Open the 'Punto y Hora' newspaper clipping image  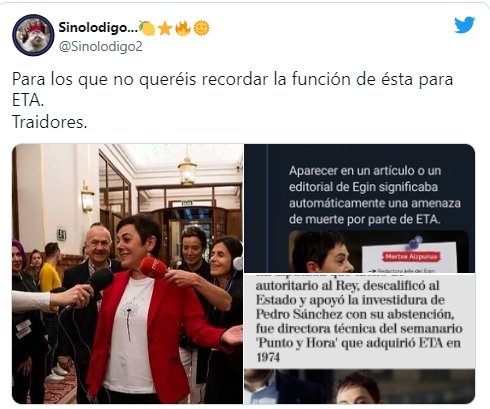click(x=359, y=321)
